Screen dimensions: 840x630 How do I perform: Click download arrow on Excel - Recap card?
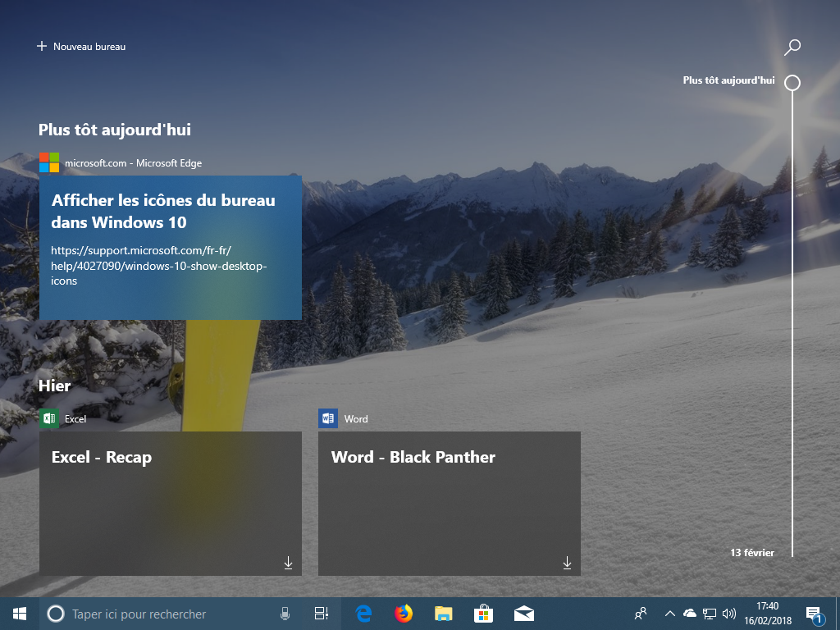[288, 563]
